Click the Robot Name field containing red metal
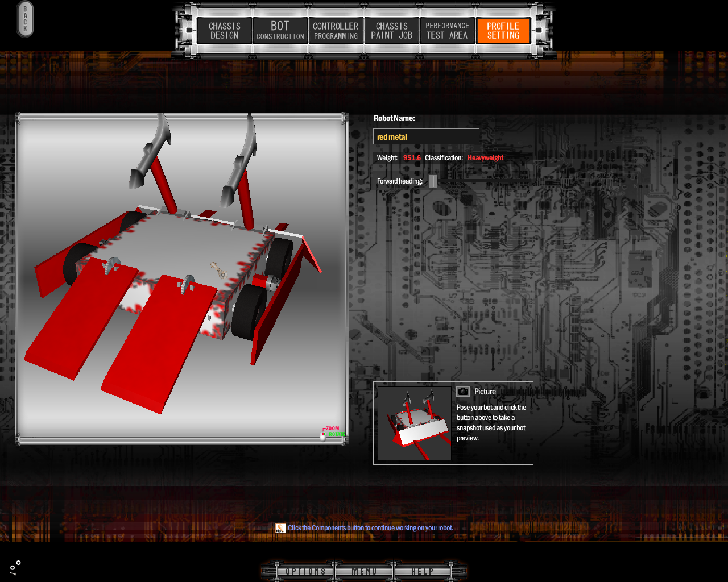Screen dimensions: 728x582 pyautogui.click(x=426, y=136)
